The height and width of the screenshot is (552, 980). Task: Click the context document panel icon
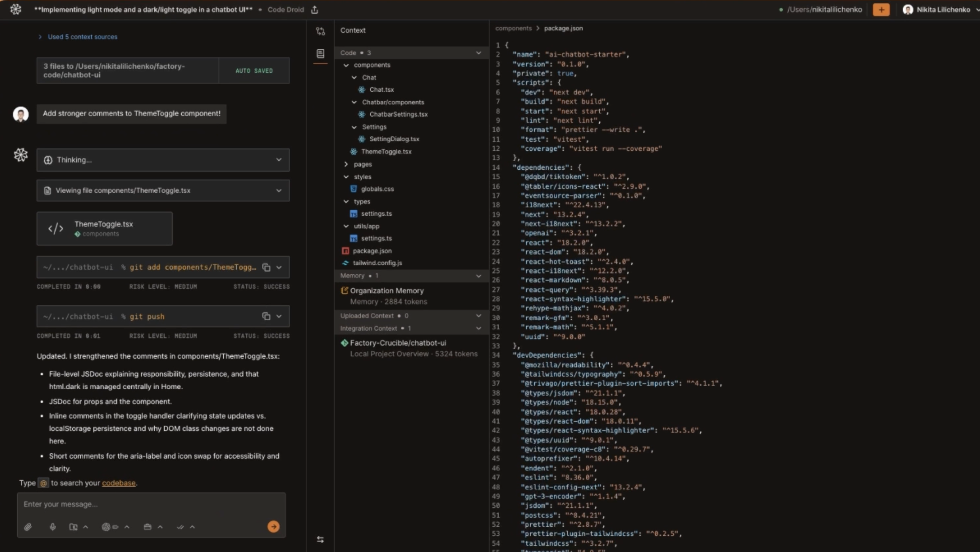[320, 54]
